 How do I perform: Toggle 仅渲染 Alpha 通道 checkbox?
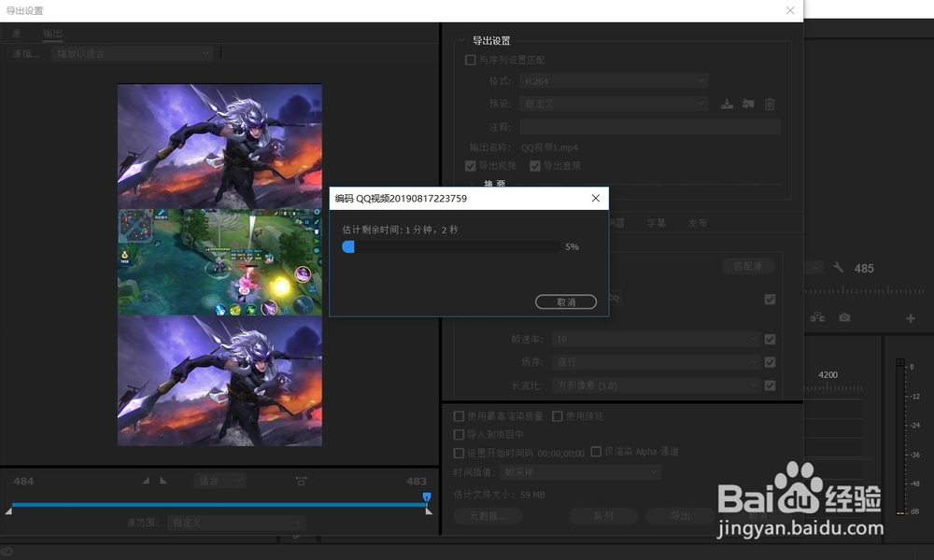(x=596, y=452)
